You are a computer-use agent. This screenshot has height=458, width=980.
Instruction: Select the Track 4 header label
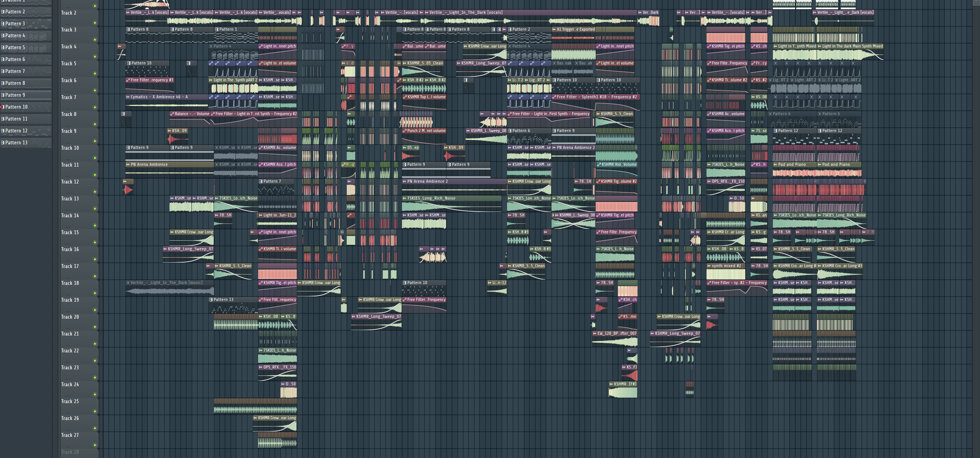click(x=69, y=46)
